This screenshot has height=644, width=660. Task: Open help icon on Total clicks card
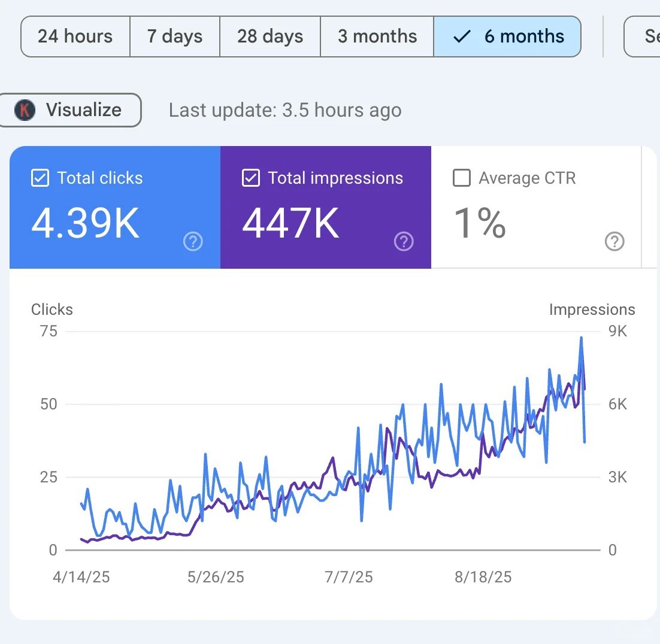coord(193,241)
